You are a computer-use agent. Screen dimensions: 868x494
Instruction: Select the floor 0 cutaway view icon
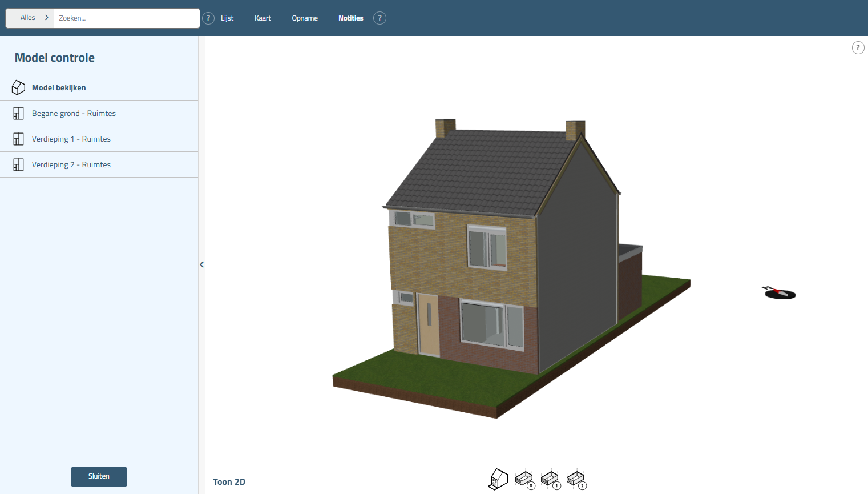pos(524,479)
